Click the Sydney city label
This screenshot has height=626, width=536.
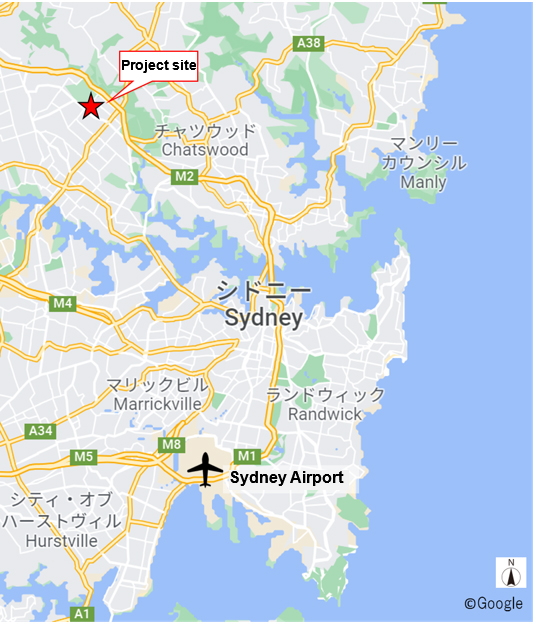pos(264,318)
